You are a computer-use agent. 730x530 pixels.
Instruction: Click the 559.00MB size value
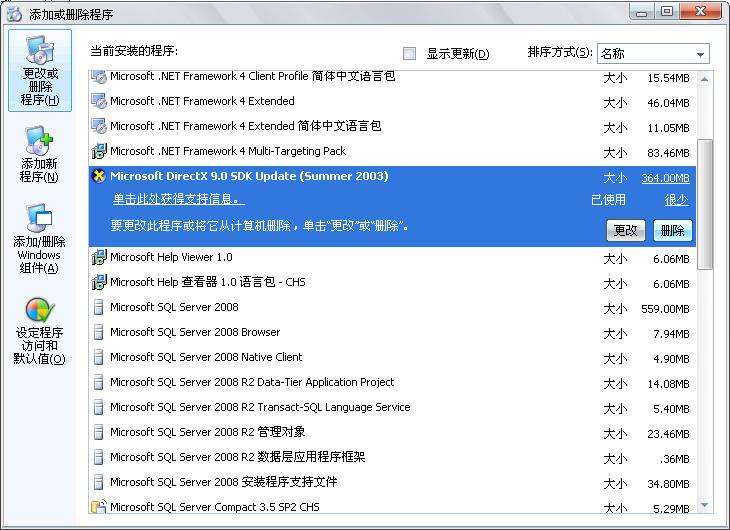pos(665,309)
